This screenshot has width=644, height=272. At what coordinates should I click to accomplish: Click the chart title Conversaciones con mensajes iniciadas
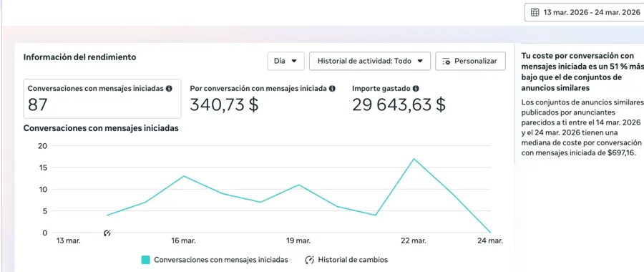point(101,128)
